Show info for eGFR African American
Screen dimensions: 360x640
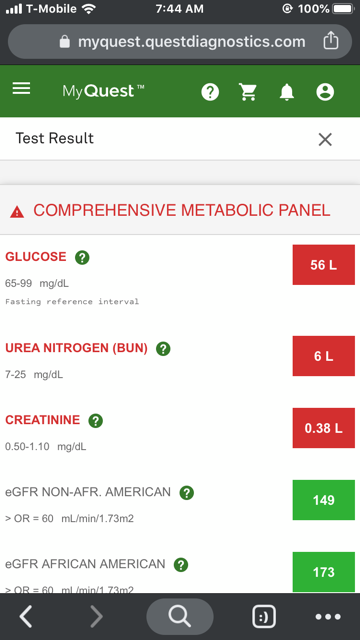tap(181, 565)
